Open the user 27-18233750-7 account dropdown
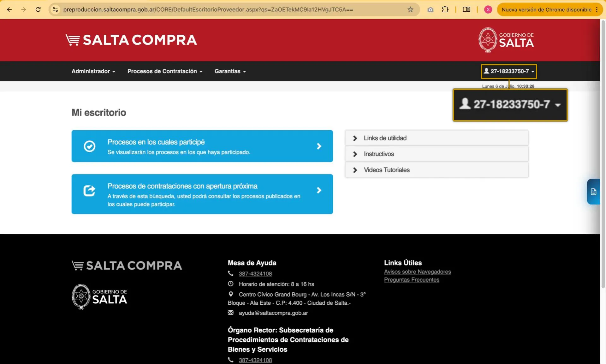The height and width of the screenshot is (364, 606). (509, 71)
